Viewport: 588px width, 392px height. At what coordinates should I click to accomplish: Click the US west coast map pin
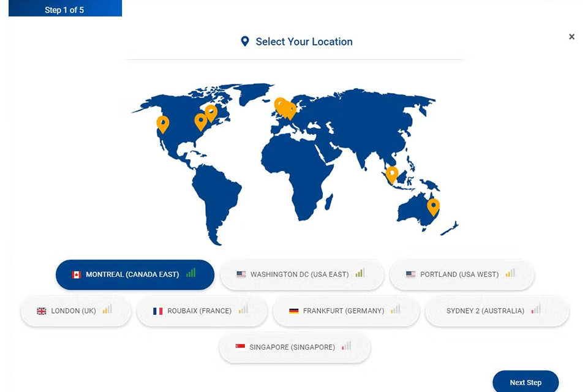pyautogui.click(x=163, y=124)
